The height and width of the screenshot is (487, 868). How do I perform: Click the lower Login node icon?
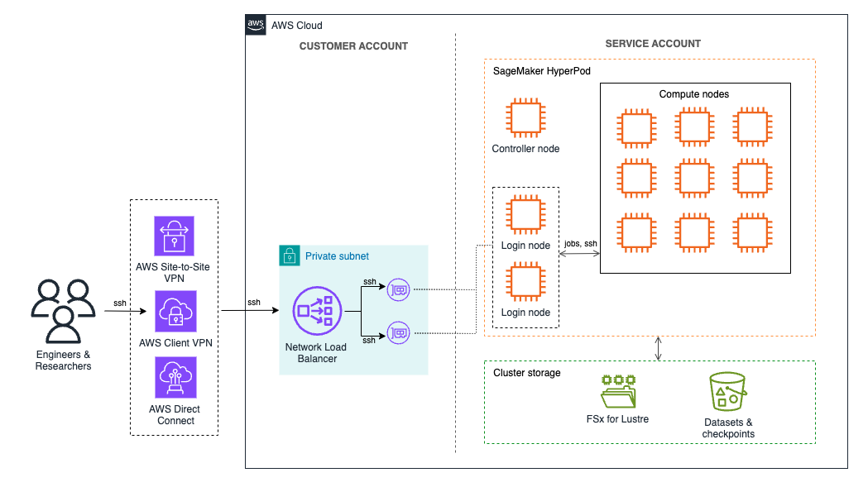pyautogui.click(x=525, y=284)
